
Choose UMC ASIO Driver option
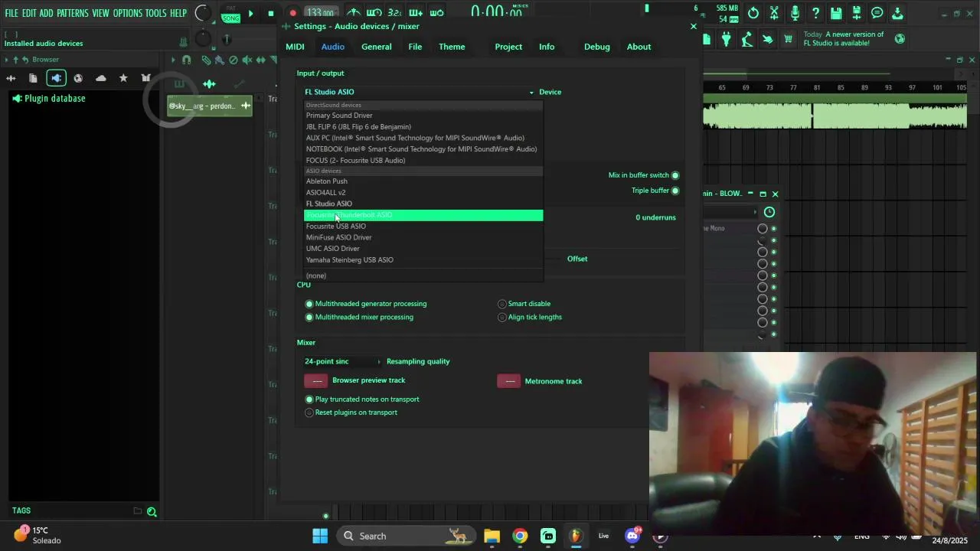[423, 249]
